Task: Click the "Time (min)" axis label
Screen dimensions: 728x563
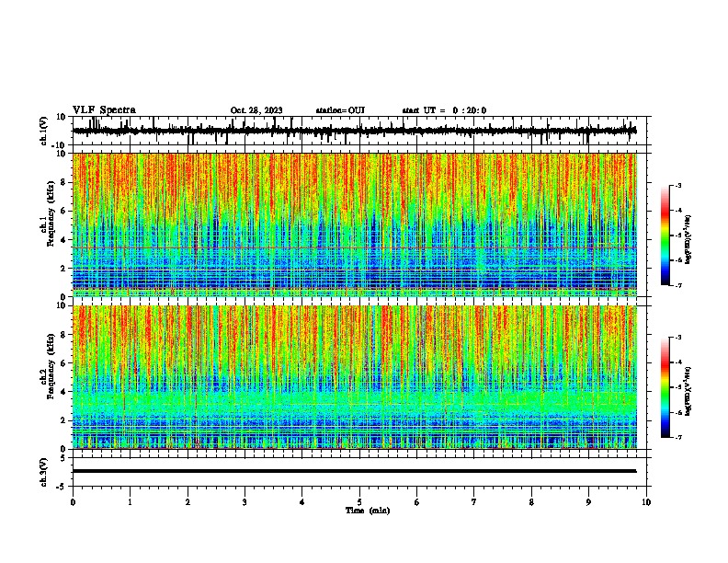Action: [368, 511]
